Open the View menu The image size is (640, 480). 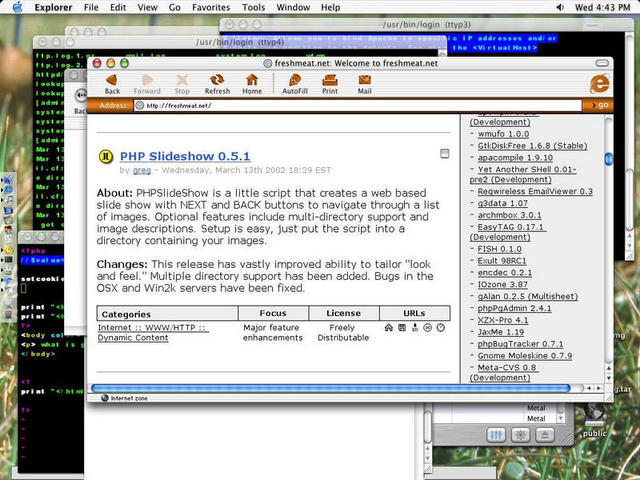click(x=147, y=7)
